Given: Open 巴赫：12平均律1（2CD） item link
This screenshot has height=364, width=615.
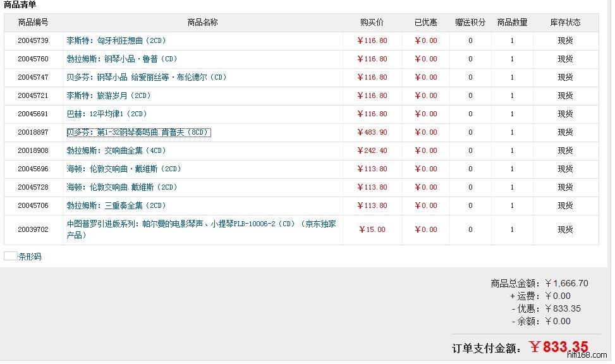Looking at the screenshot, I should coord(107,114).
